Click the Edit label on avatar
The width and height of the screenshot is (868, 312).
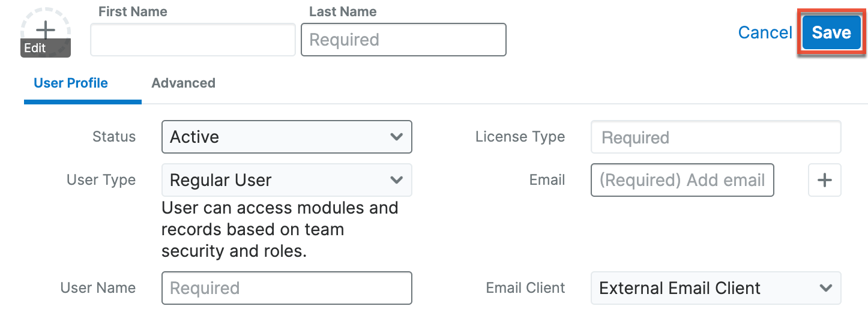pos(35,48)
